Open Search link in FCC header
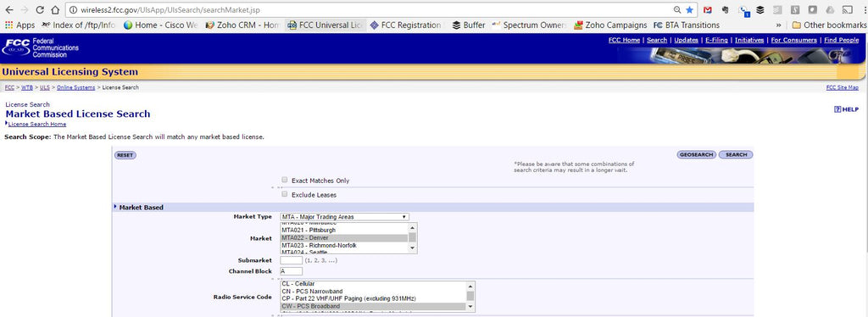 [x=657, y=40]
